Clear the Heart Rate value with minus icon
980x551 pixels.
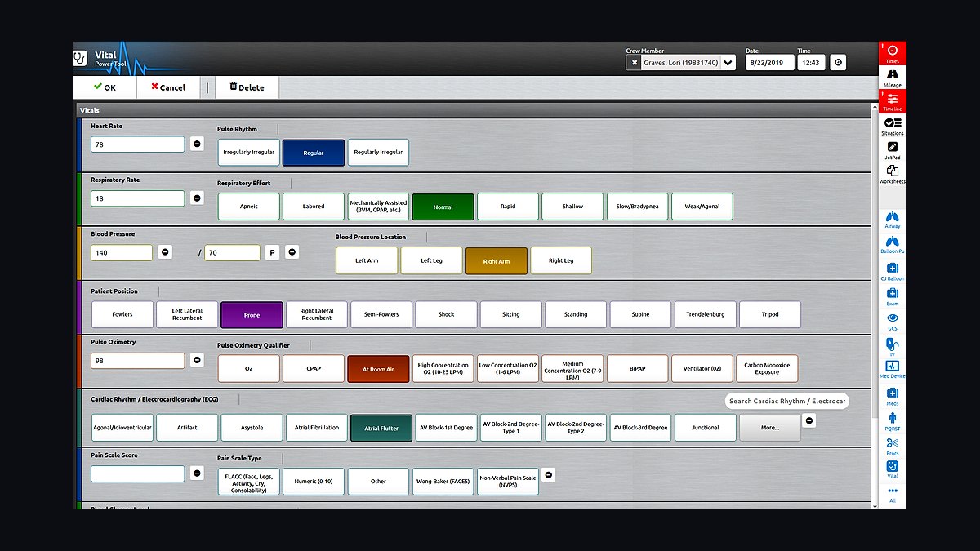click(x=197, y=144)
